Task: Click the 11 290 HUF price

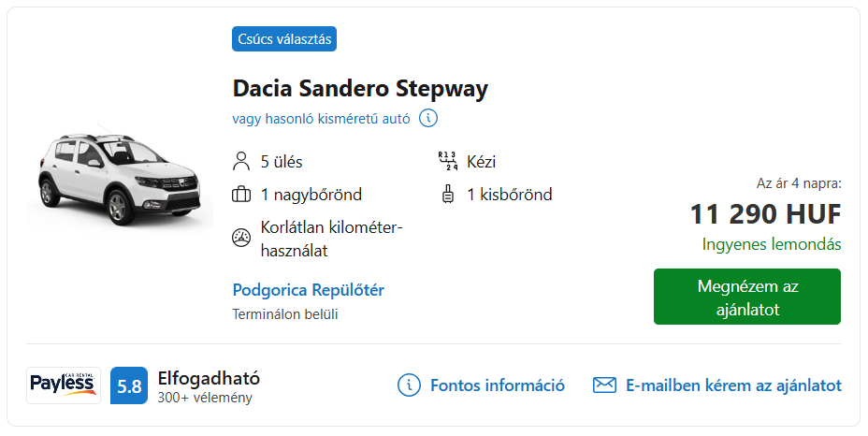Action: coord(766,214)
